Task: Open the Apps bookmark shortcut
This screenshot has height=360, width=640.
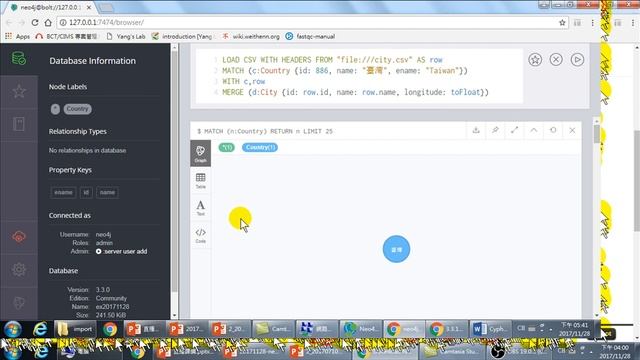Action: pos(18,36)
